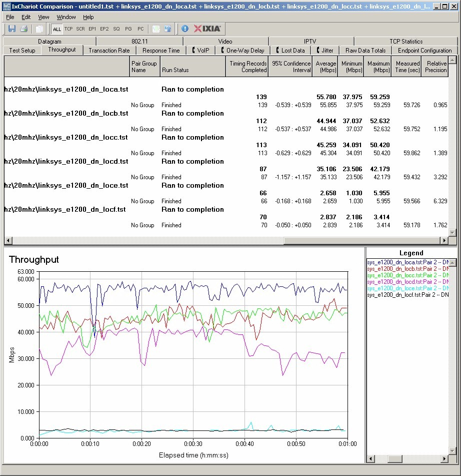Click the blue exclamation info icon
The width and height of the screenshot is (461, 476).
[x=185, y=29]
